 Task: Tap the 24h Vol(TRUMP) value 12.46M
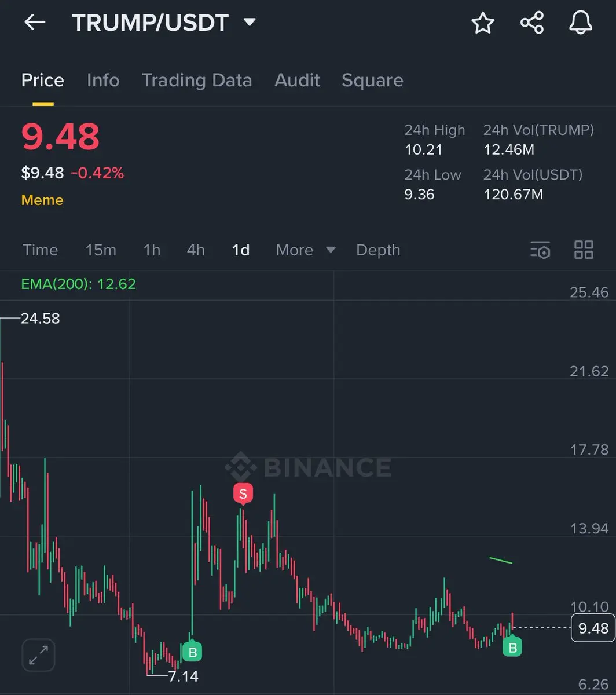(509, 150)
